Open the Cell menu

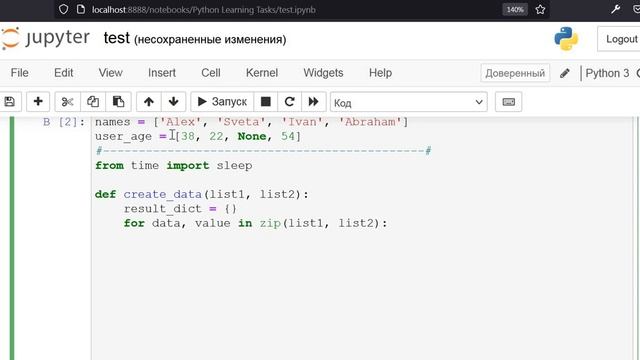click(x=211, y=73)
